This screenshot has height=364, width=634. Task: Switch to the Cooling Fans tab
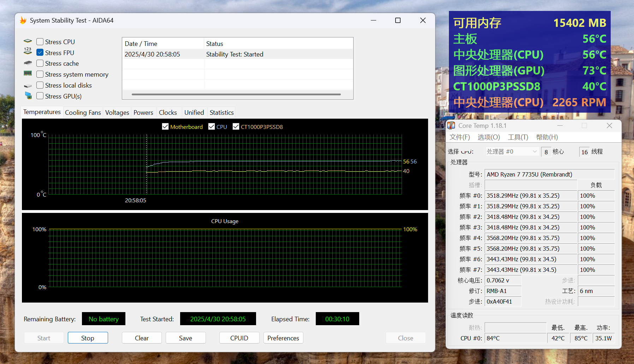pos(83,113)
